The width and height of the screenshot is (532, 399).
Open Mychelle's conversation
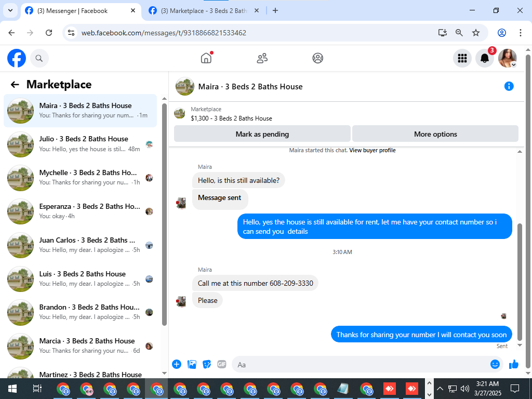pos(81,178)
